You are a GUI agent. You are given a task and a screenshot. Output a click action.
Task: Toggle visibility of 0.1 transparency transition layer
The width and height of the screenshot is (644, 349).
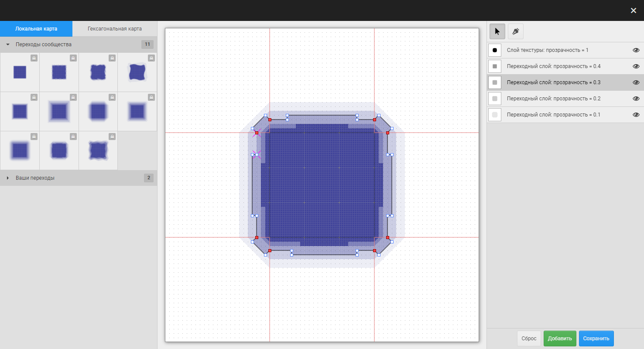tap(636, 115)
